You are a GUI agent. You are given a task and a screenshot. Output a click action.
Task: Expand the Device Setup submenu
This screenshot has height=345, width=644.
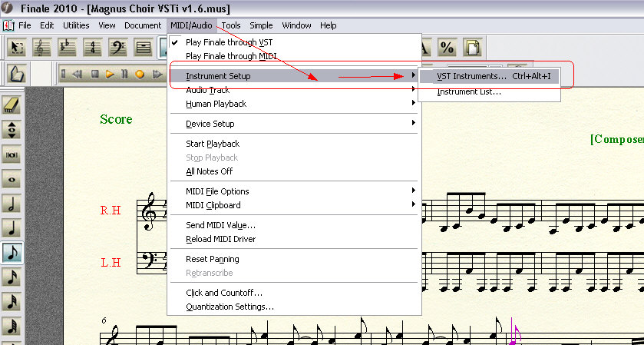(294, 124)
